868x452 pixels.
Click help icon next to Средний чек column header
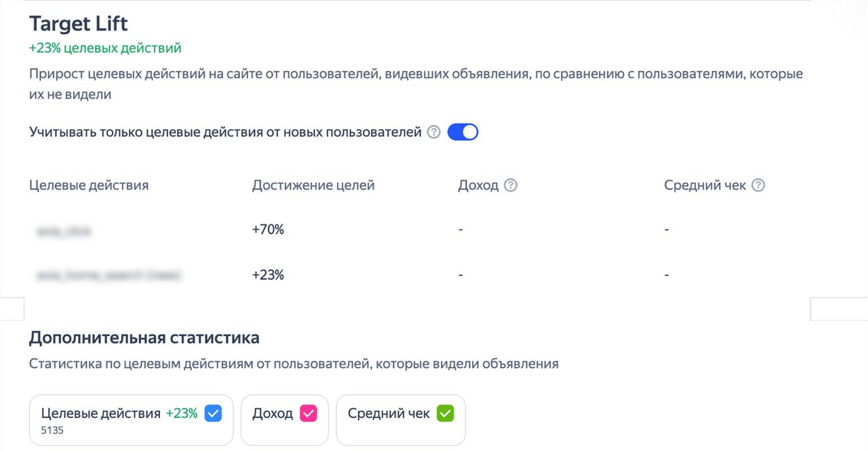coord(758,185)
